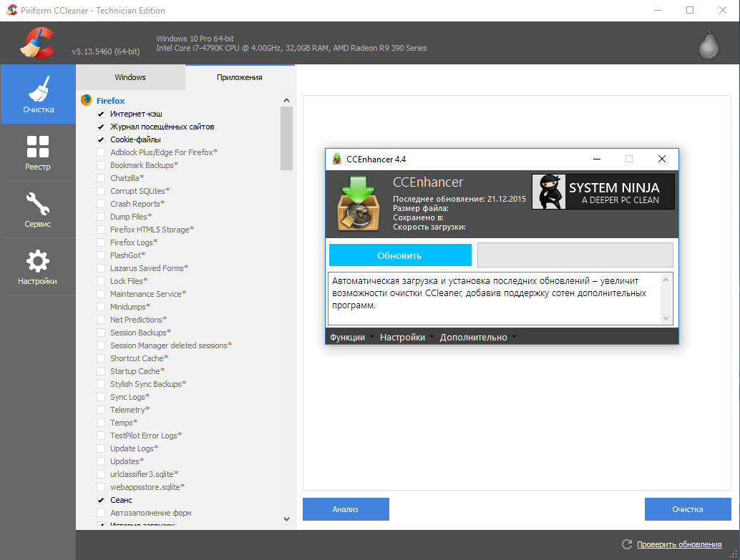Screen dimensions: 740x560
Task: Click the CCleaner title bar icon
Action: coord(11,10)
